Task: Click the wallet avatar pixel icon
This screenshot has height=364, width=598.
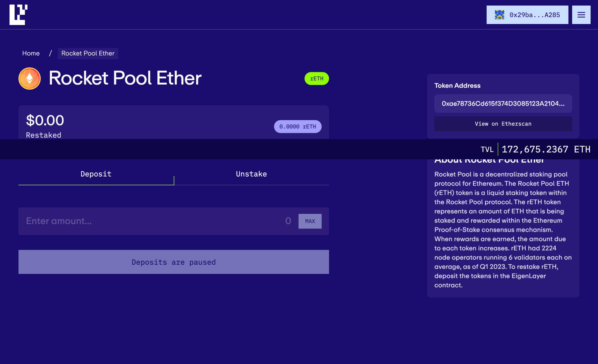Action: 499,15
